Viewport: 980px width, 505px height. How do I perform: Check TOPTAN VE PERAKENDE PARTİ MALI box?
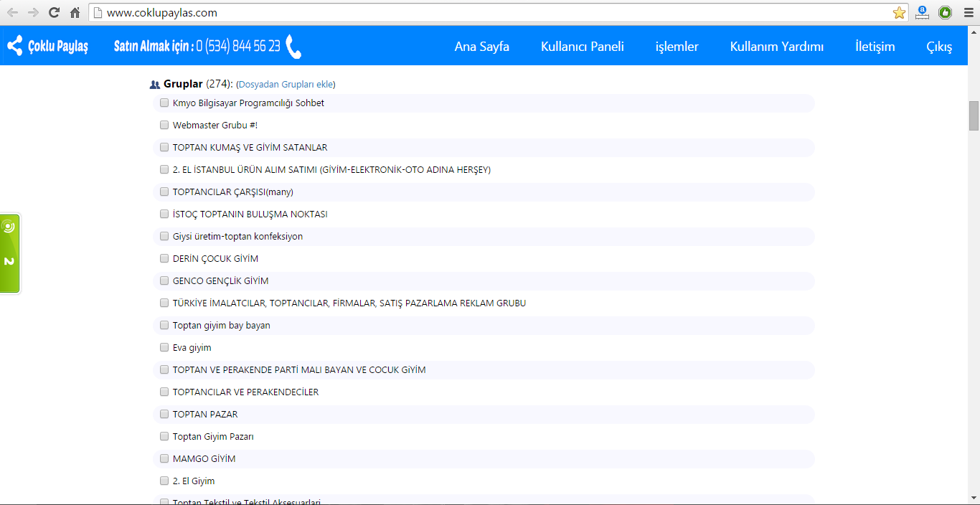(164, 369)
